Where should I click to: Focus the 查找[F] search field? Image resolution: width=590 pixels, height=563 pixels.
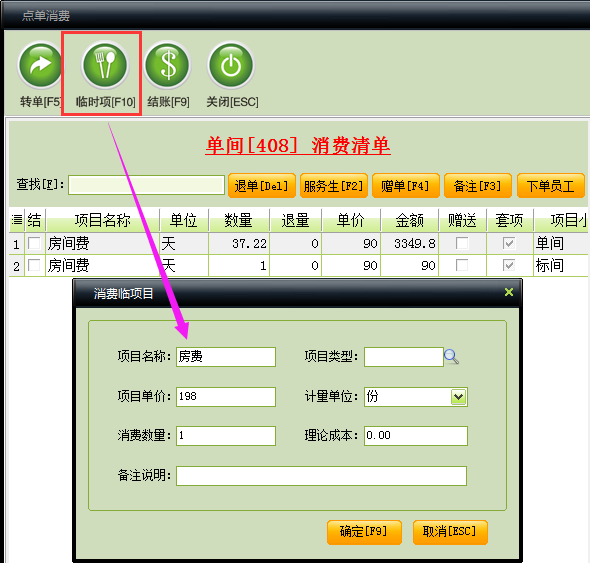[x=146, y=185]
